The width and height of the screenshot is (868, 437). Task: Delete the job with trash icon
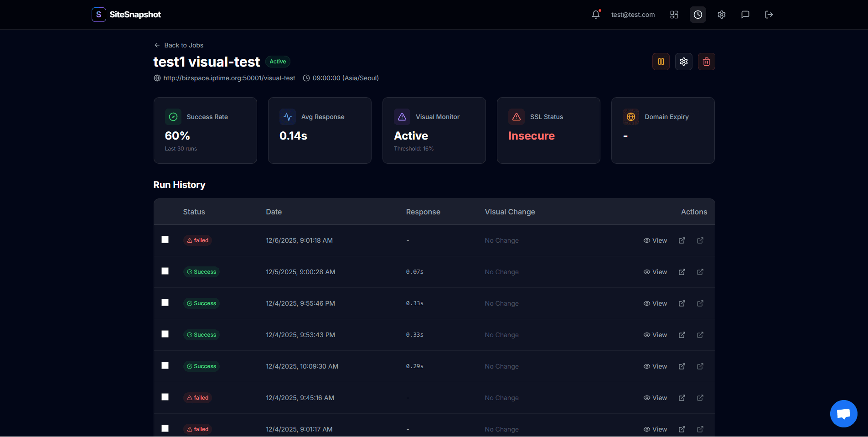(x=707, y=62)
